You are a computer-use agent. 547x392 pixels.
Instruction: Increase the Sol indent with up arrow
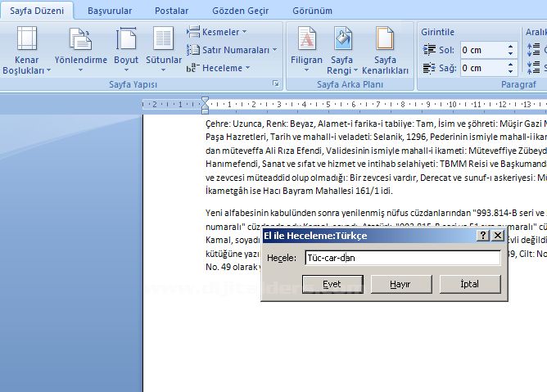tap(511, 47)
